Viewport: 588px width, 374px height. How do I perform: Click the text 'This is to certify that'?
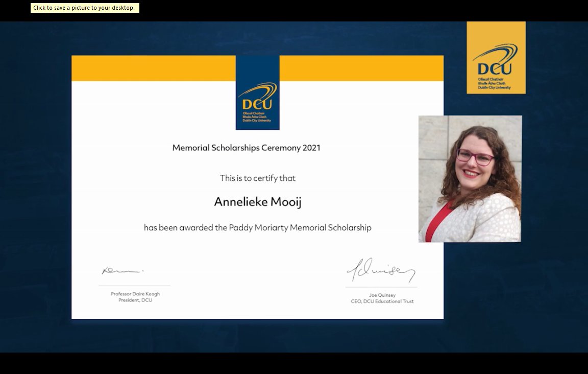pos(258,178)
